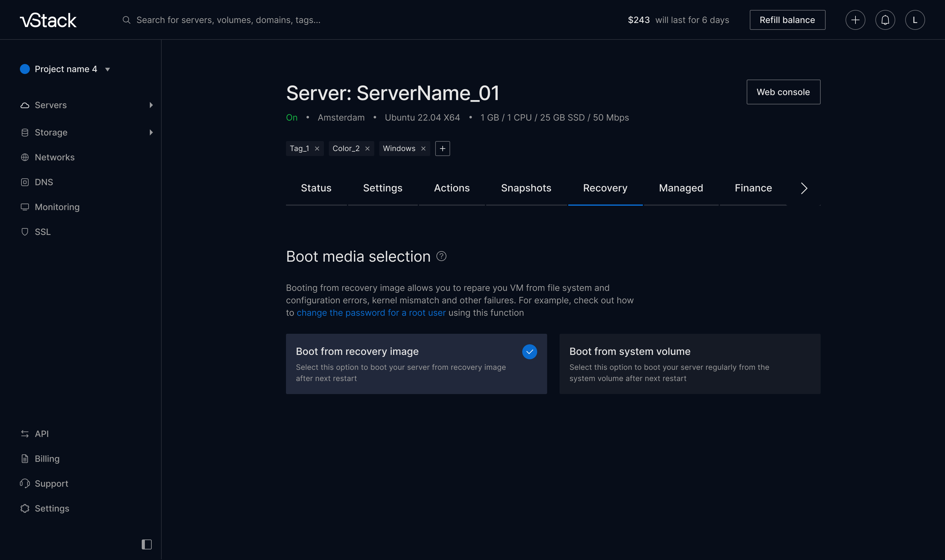Expand the Servers submenu arrow
Viewport: 945px width, 560px height.
151,105
